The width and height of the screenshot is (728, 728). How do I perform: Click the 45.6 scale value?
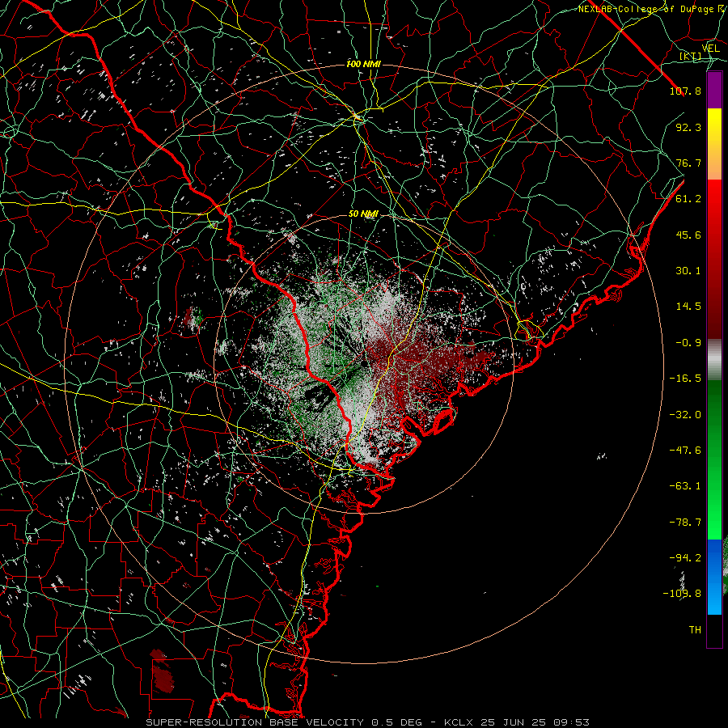[688, 235]
